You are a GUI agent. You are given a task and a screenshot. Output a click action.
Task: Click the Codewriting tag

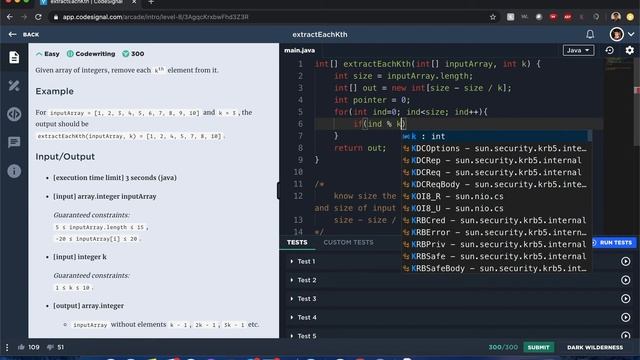[91, 54]
